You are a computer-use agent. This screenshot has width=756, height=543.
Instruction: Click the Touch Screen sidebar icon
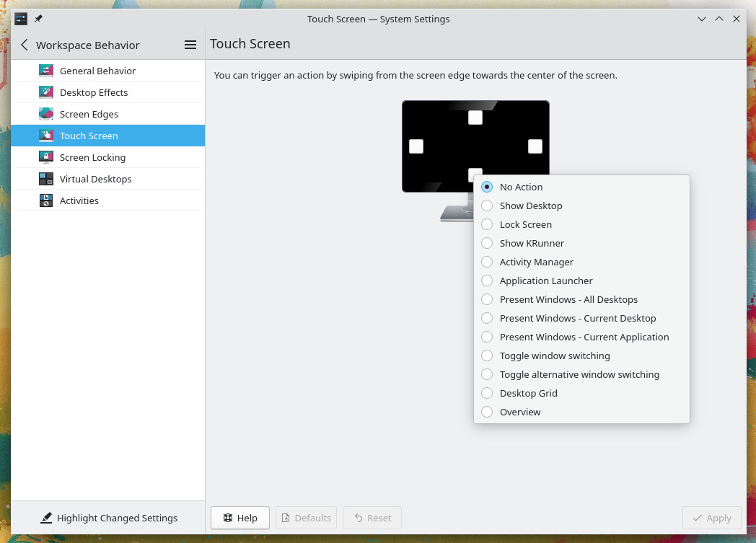46,136
